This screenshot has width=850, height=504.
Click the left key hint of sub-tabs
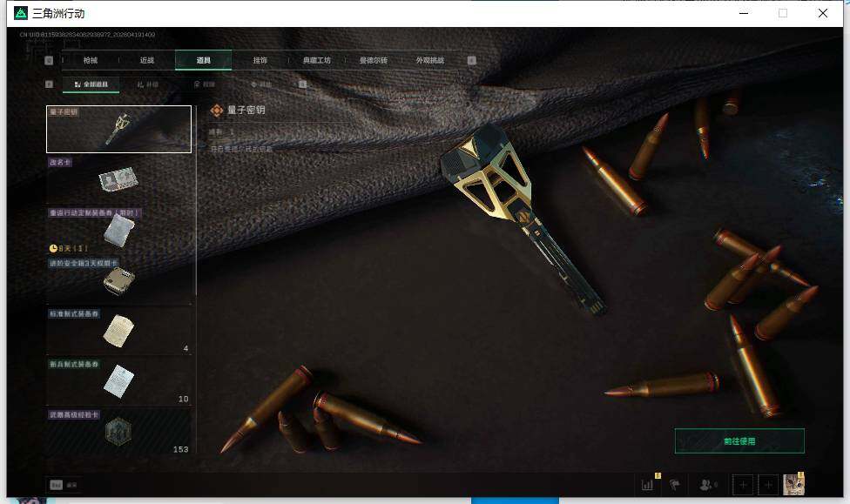49,84
